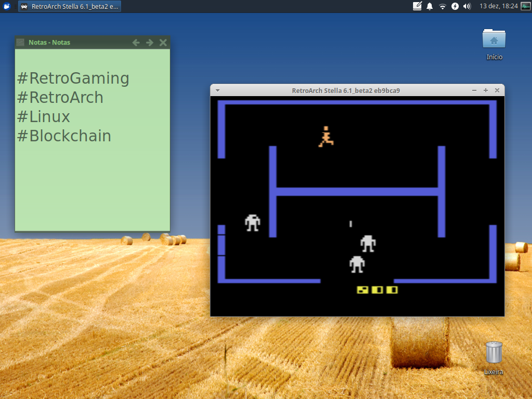Image resolution: width=532 pixels, height=399 pixels.
Task: Open the Xfce whisker menu mouse icon
Action: (x=6, y=6)
